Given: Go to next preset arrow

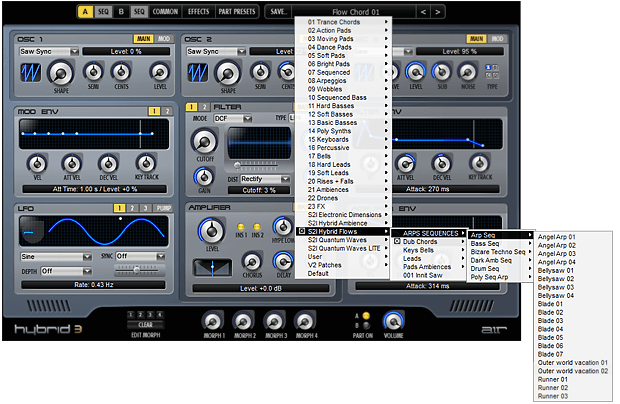Looking at the screenshot, I should (437, 12).
